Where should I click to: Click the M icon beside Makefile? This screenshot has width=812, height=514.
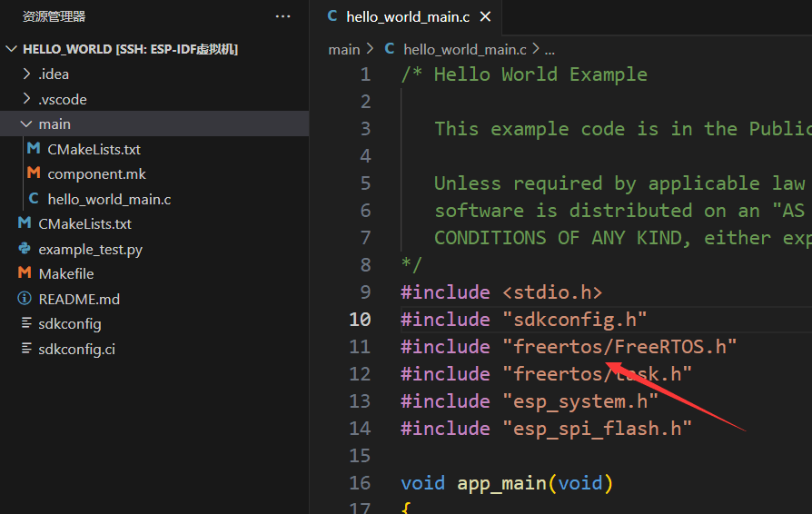tap(25, 273)
